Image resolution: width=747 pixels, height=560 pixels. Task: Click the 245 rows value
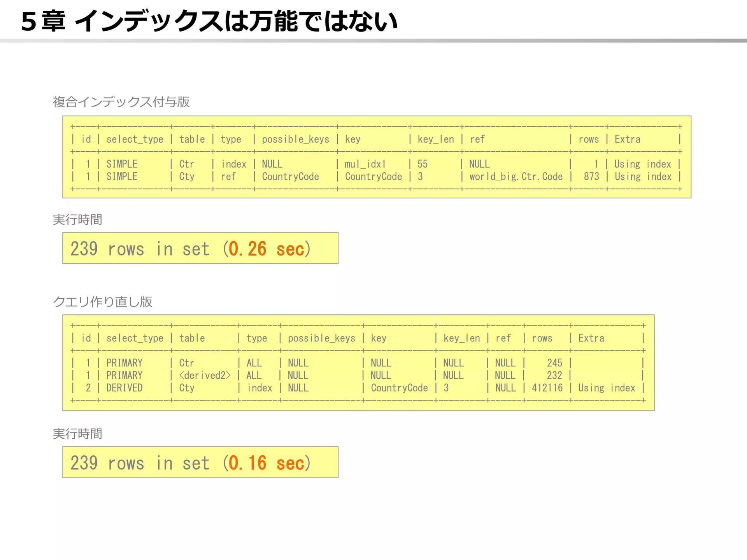554,363
